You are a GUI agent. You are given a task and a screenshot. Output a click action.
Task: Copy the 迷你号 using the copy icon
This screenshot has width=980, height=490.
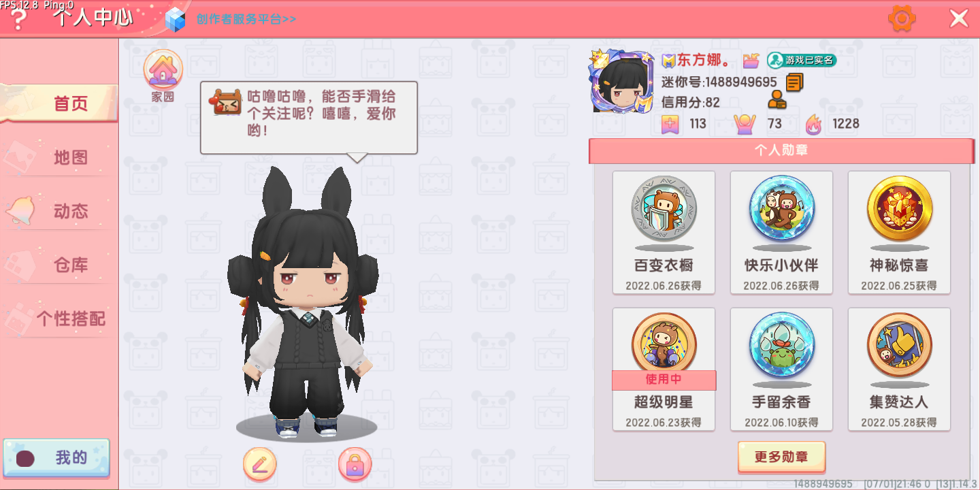pos(794,82)
